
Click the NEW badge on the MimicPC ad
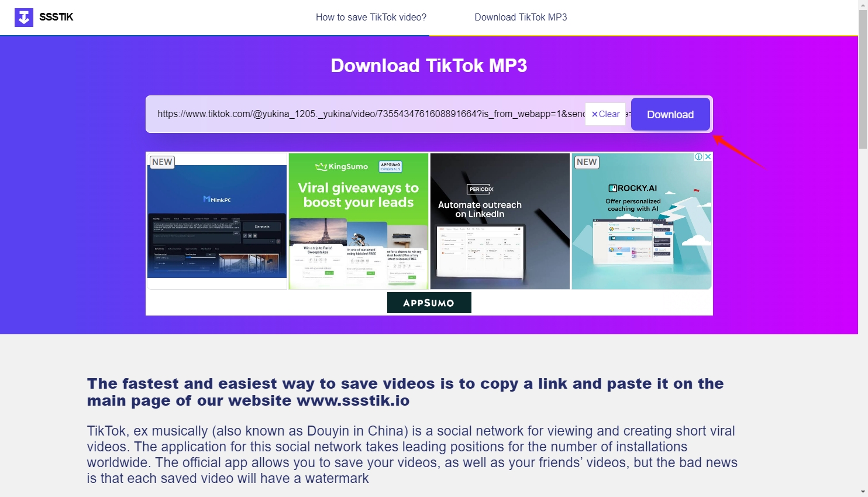tap(162, 162)
